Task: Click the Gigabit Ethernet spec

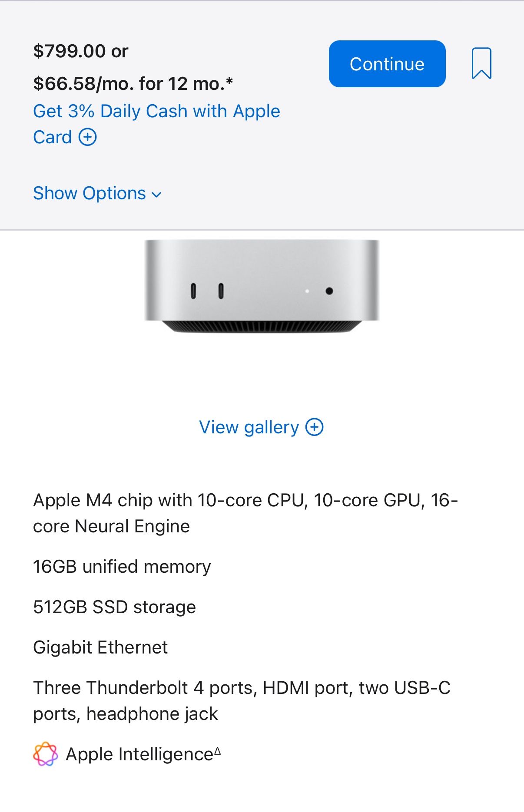Action: click(100, 647)
